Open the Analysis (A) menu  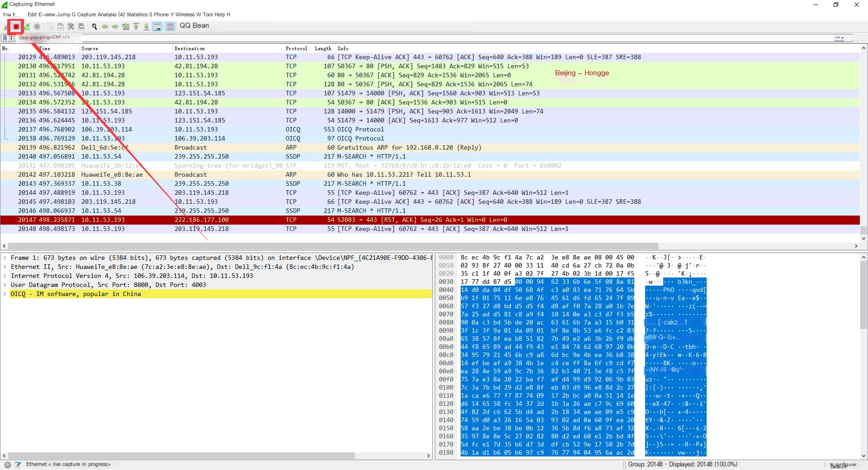click(x=111, y=14)
